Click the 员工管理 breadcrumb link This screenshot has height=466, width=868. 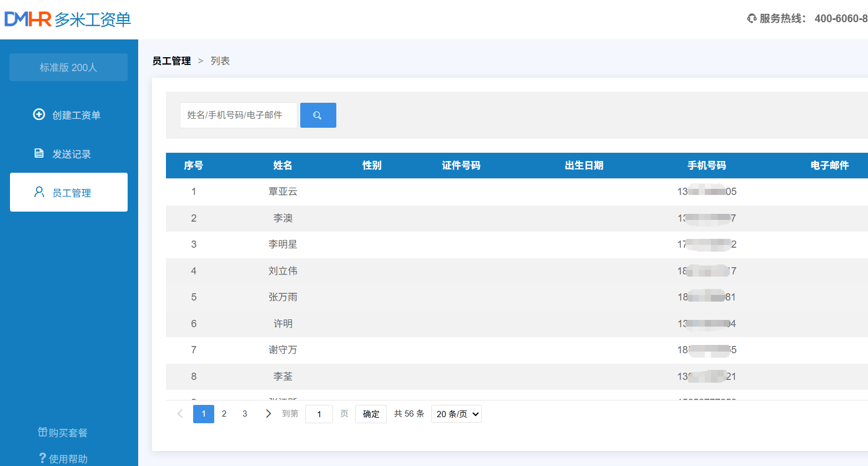click(x=171, y=61)
